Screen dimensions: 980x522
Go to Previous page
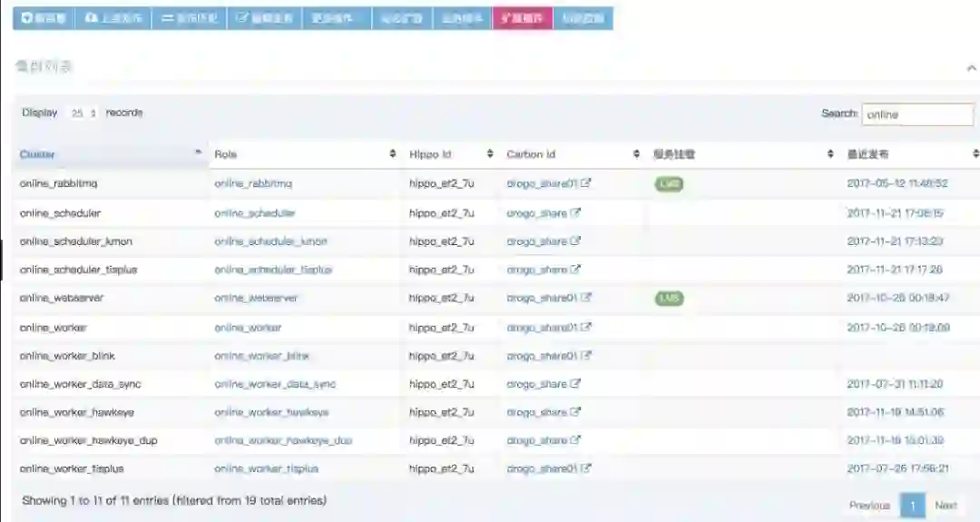click(x=869, y=505)
